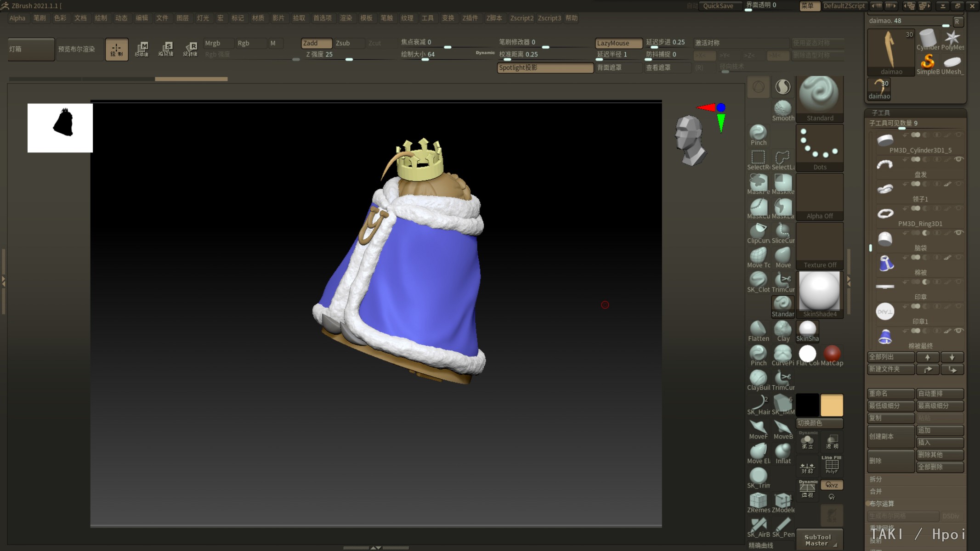Image resolution: width=980 pixels, height=551 pixels.
Task: Expand the 布尔运算 (Boolean) section
Action: [x=881, y=504]
